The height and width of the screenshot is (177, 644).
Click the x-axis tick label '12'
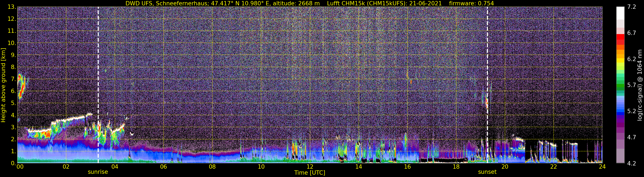click(x=310, y=166)
